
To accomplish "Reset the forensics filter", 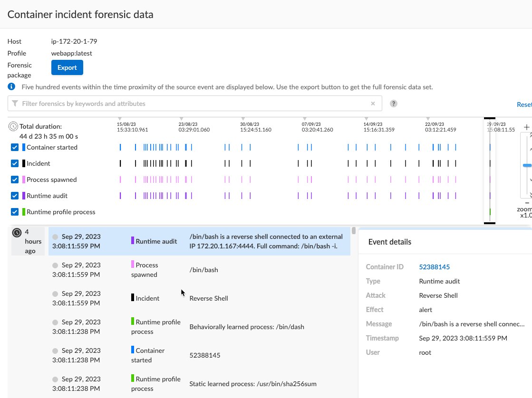I will (x=523, y=104).
